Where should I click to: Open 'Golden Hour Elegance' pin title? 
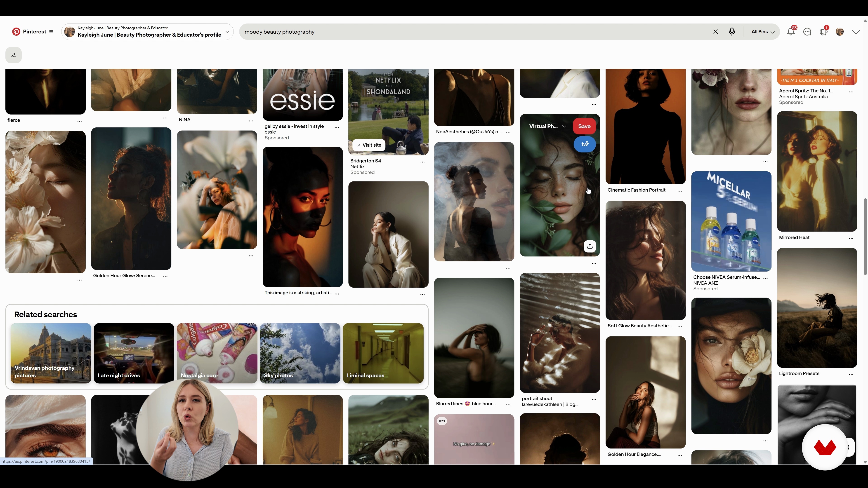tap(634, 454)
